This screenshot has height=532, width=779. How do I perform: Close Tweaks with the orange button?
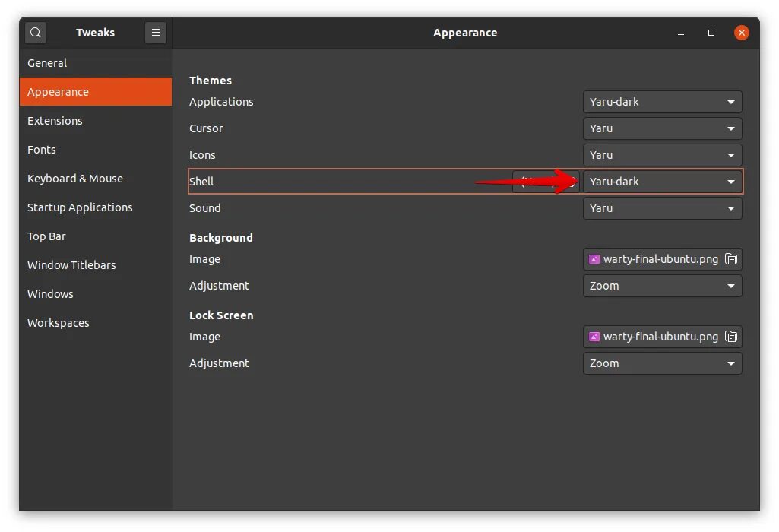click(742, 33)
